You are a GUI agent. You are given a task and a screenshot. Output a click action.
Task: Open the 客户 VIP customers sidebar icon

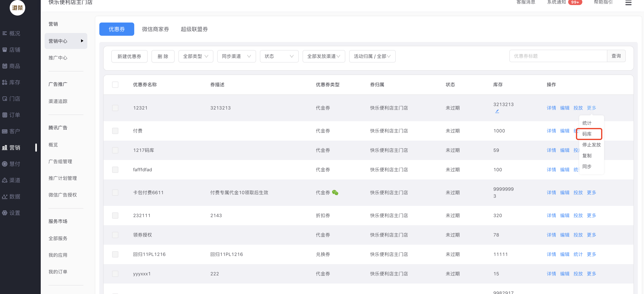5,131
